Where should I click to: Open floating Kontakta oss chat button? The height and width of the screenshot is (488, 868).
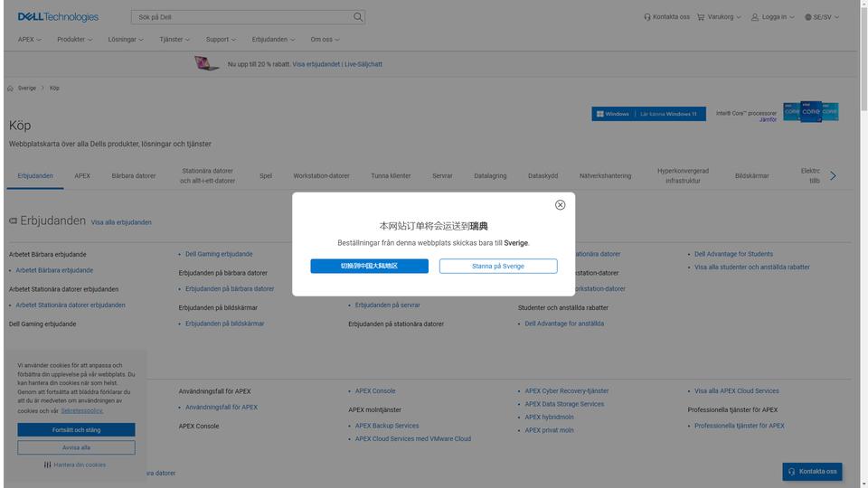tap(812, 472)
